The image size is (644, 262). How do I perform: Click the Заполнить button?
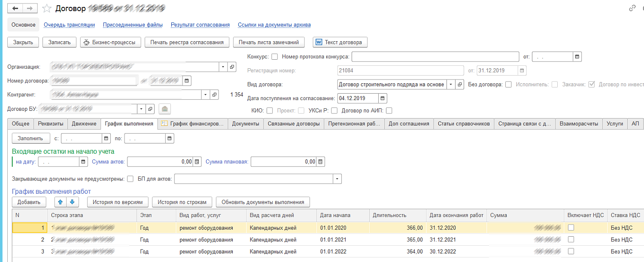pyautogui.click(x=30, y=138)
